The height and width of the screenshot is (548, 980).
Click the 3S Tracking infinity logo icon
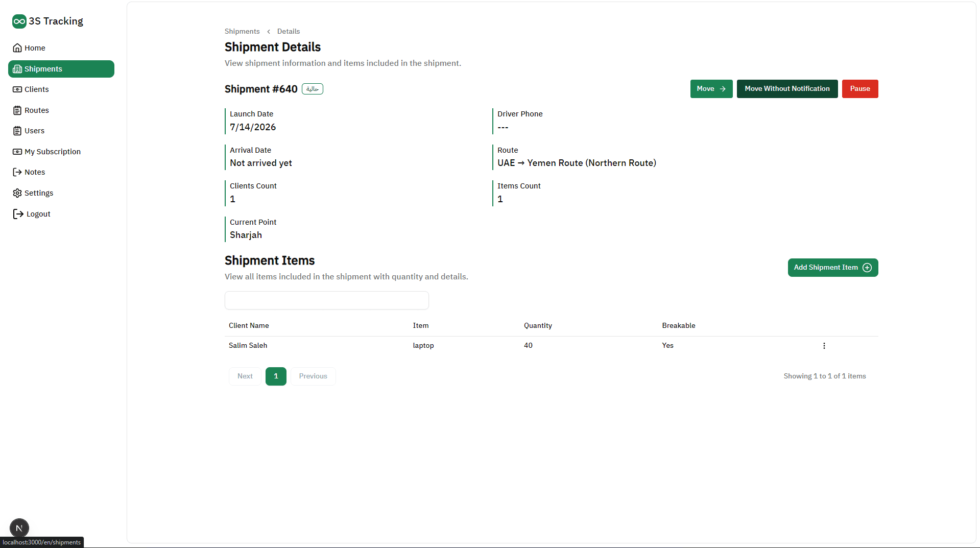tap(19, 21)
